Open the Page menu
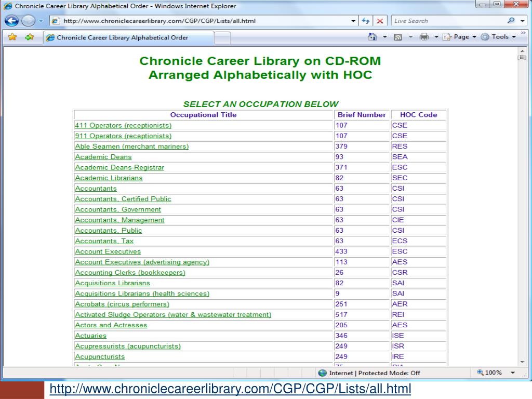532x399 pixels. [x=460, y=37]
